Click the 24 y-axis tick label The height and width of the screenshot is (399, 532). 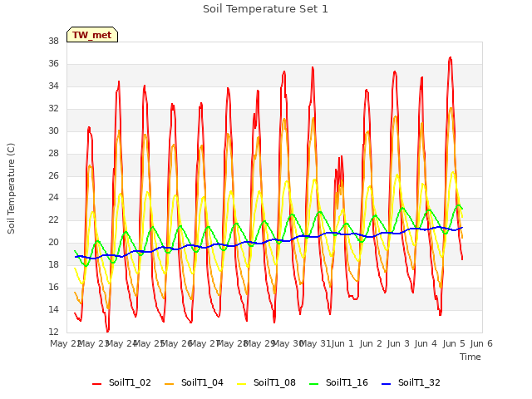pyautogui.click(x=53, y=198)
